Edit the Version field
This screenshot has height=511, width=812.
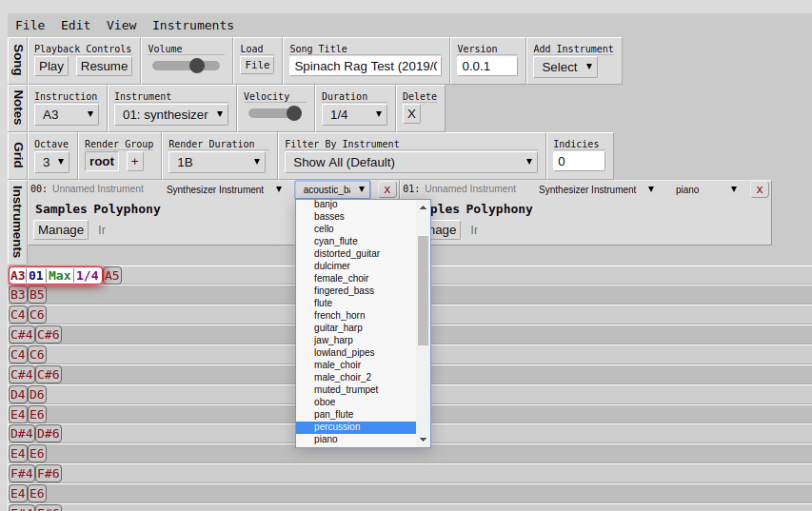(x=486, y=67)
